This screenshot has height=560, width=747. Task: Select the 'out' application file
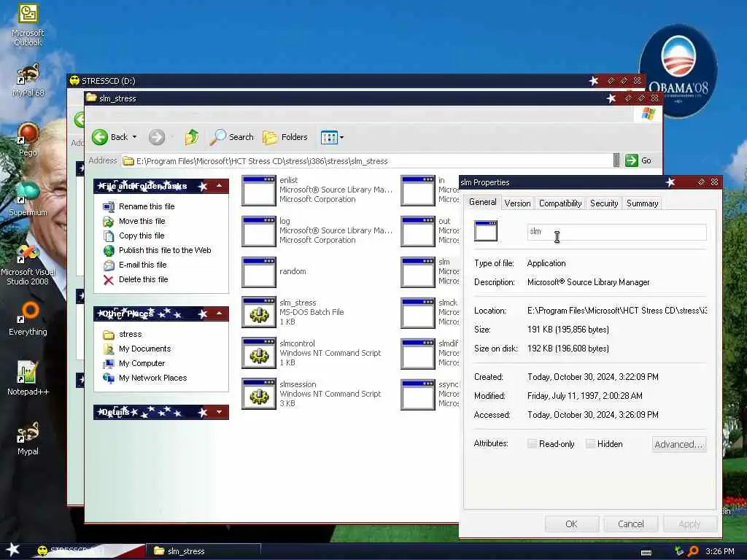429,231
